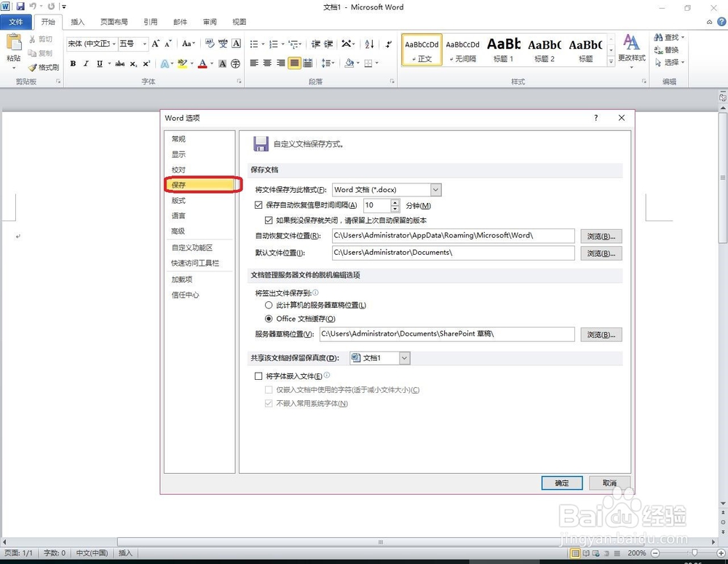Apply the Heading 1 style
728x564 pixels.
point(503,49)
